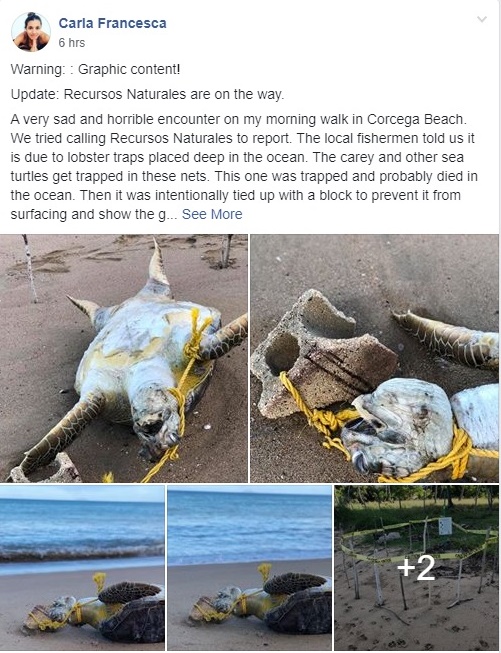Viewport: 501px width, 653px height.
Task: Click the 6 hrs post timestamp
Action: [72, 43]
